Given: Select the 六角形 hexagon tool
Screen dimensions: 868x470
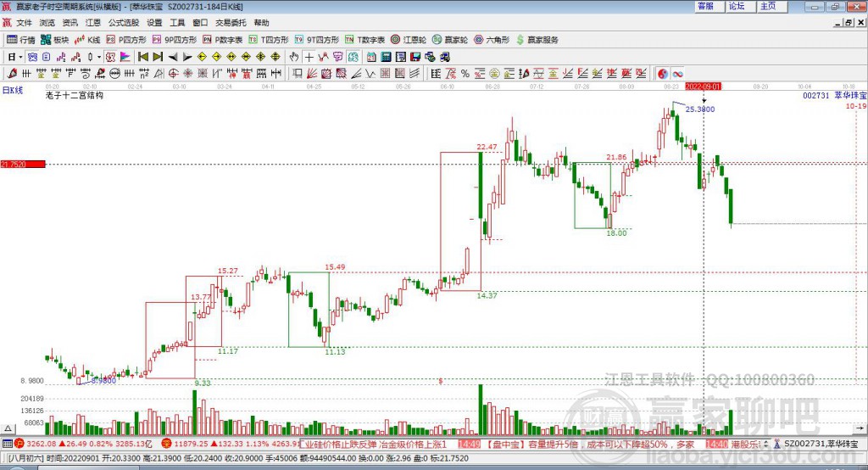Looking at the screenshot, I should click(x=492, y=40).
